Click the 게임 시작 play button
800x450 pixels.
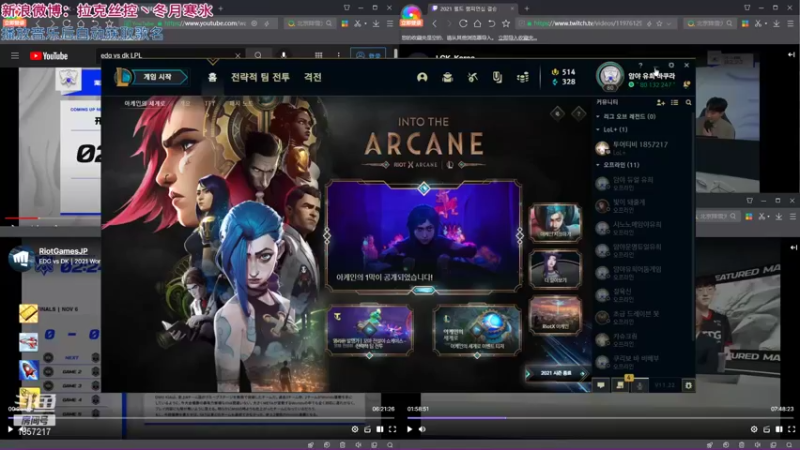coord(158,77)
